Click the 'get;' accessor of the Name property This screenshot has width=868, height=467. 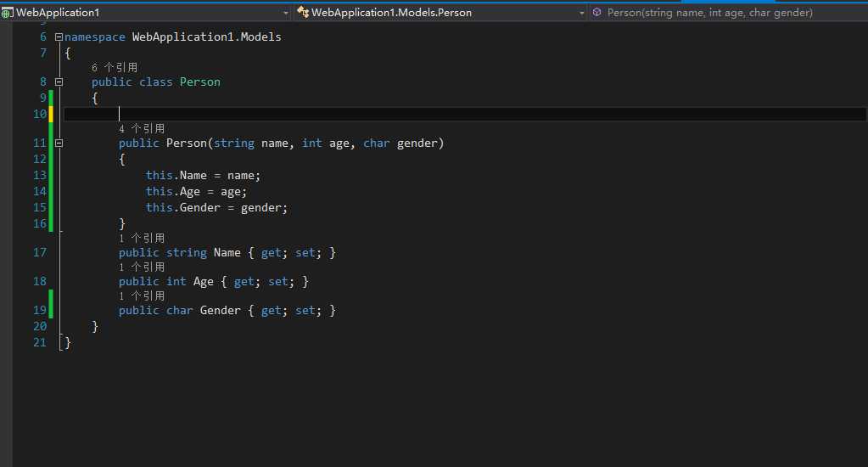pos(274,253)
